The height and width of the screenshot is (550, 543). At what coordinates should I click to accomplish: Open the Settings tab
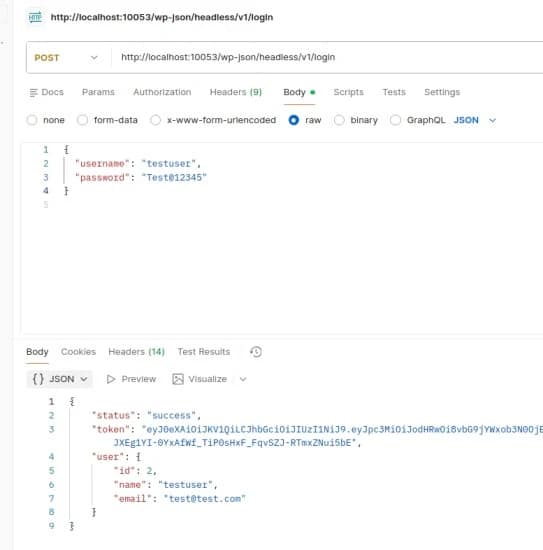coord(442,92)
